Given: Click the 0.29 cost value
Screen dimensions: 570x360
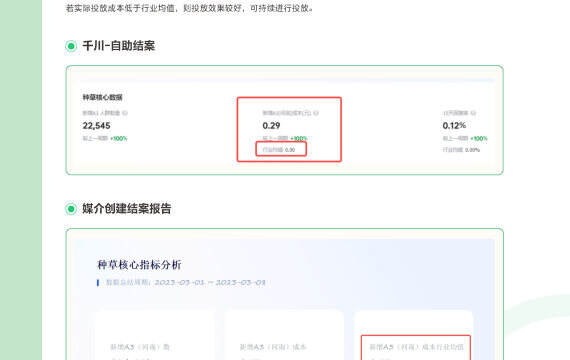Looking at the screenshot, I should point(271,126).
